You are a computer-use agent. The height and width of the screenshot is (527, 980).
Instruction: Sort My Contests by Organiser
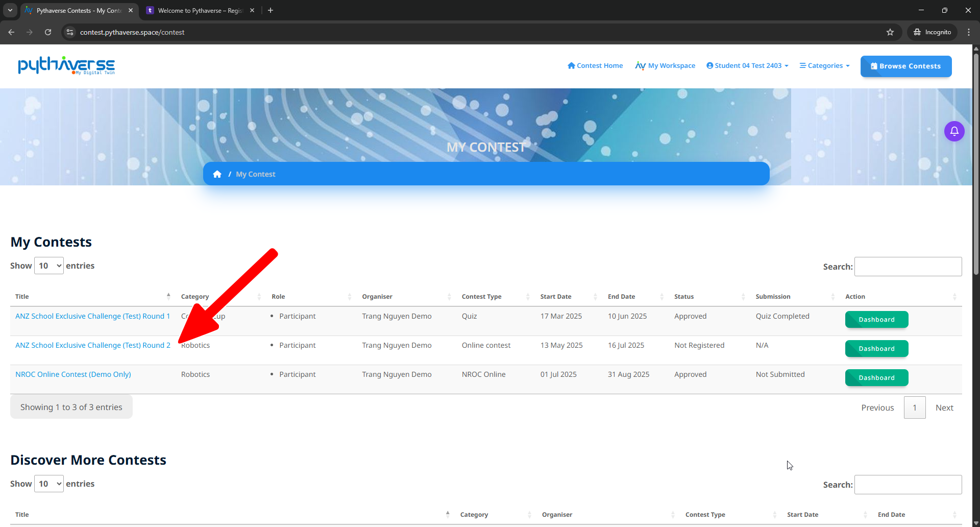(x=407, y=296)
